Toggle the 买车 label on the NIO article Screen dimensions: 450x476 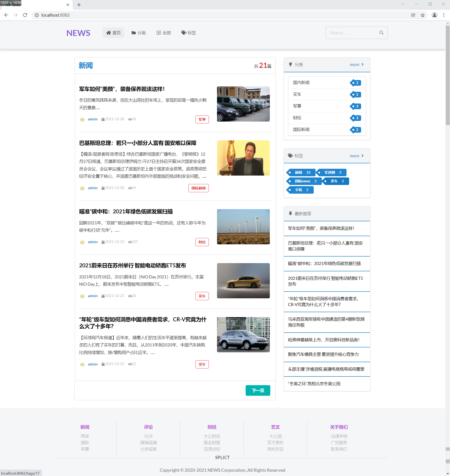[x=202, y=296]
